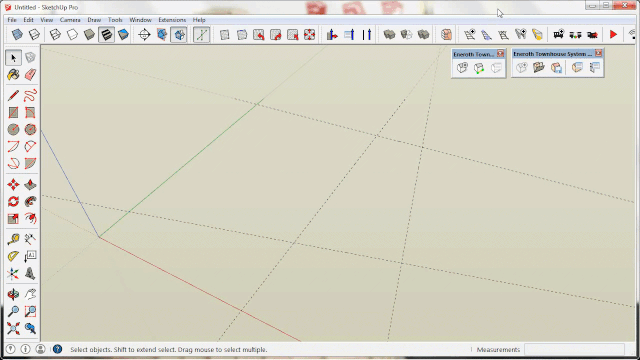This screenshot has width=640, height=360.
Task: Choose the Pan hand tool
Action: click(x=30, y=294)
